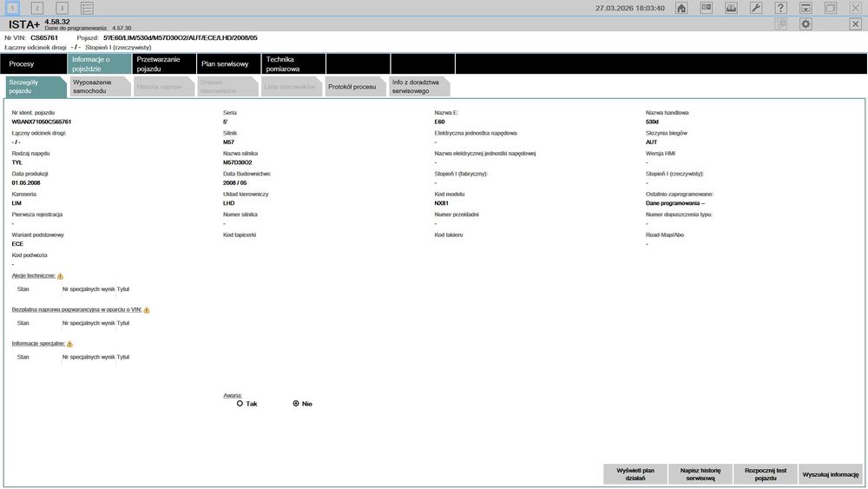Click Wyszukaj informację button
Viewport: 868px width, 489px height.
pyautogui.click(x=831, y=474)
